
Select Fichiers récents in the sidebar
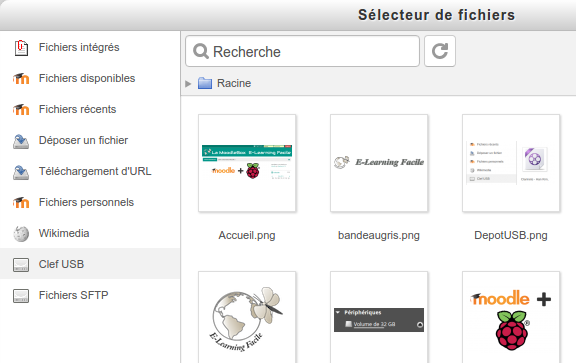pyautogui.click(x=90, y=109)
